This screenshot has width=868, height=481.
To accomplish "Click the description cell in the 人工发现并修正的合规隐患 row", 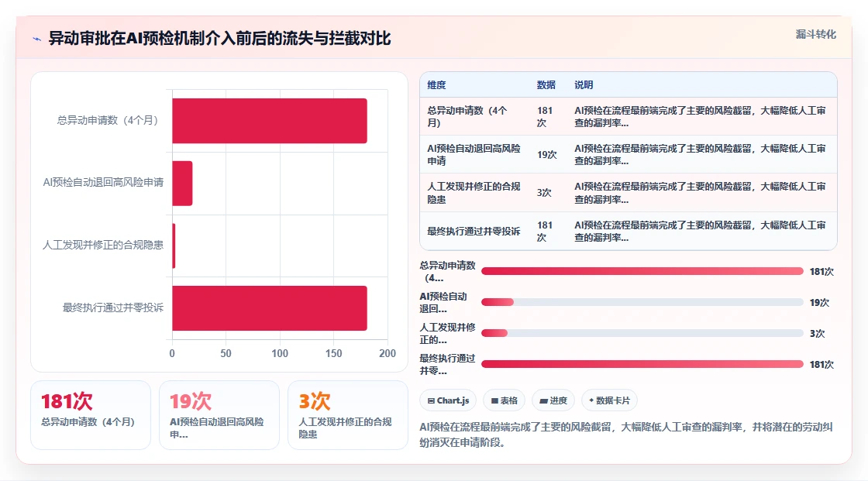I will click(701, 193).
